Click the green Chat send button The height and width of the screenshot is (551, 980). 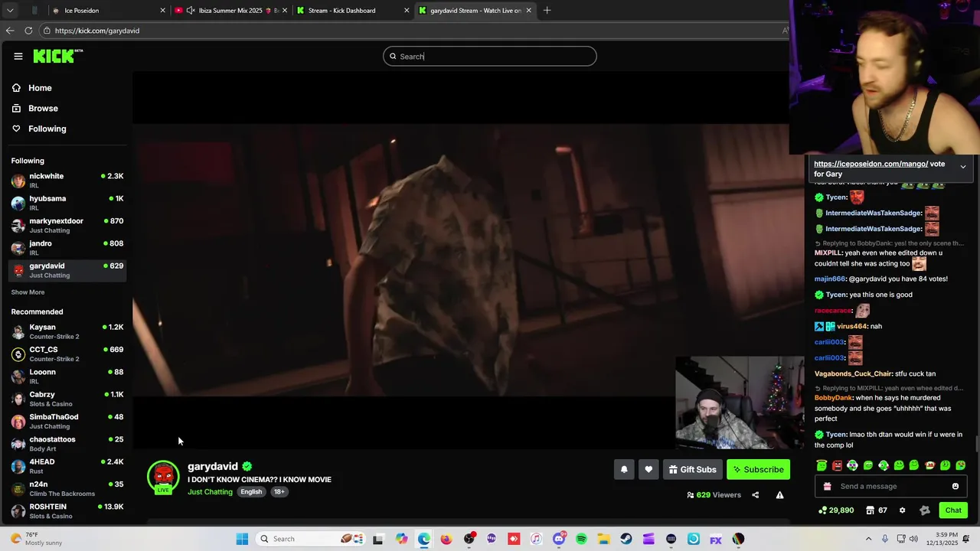click(952, 510)
